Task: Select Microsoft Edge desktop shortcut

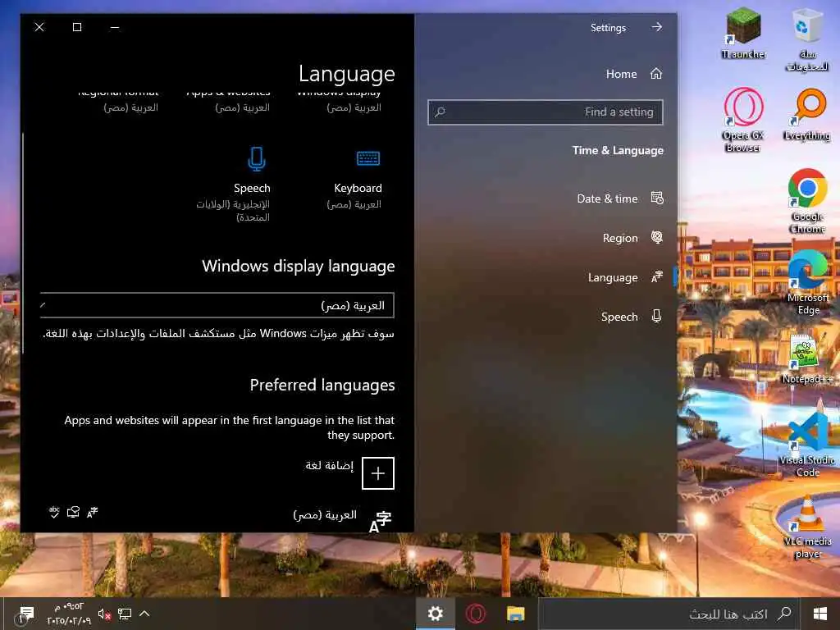Action: pyautogui.click(x=808, y=283)
